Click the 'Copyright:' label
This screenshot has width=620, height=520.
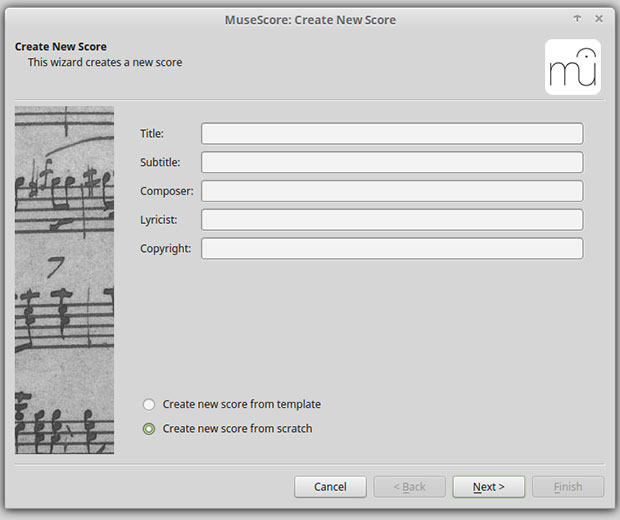click(166, 248)
